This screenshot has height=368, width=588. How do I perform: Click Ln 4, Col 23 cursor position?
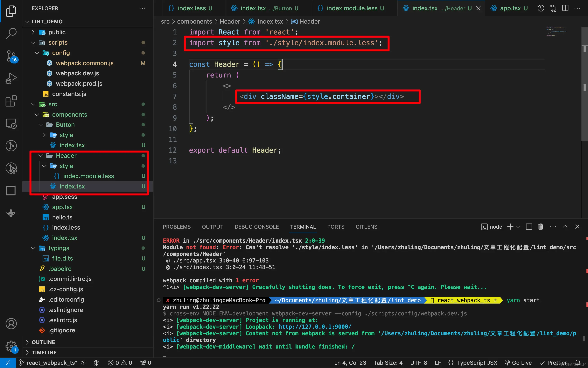point(350,363)
